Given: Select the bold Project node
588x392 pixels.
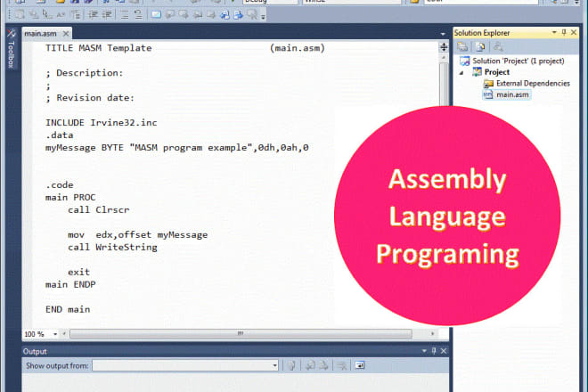Looking at the screenshot, I should pos(497,72).
